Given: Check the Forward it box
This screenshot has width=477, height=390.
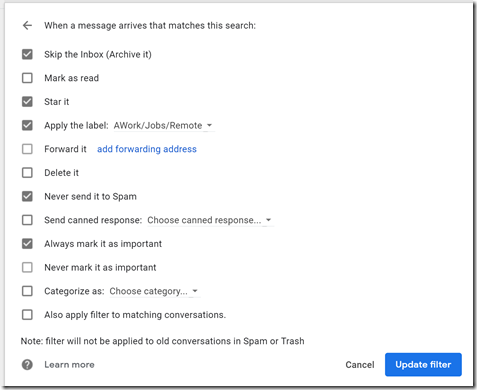Looking at the screenshot, I should point(27,149).
